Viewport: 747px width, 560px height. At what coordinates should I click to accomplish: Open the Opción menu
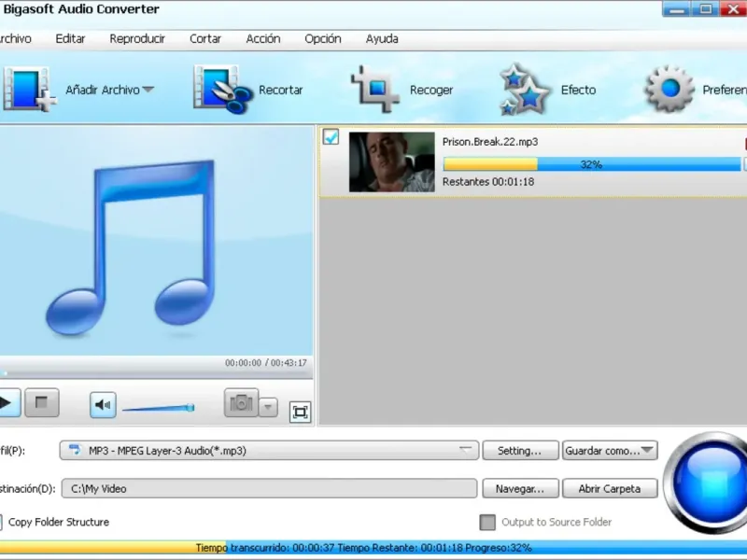[x=323, y=39]
